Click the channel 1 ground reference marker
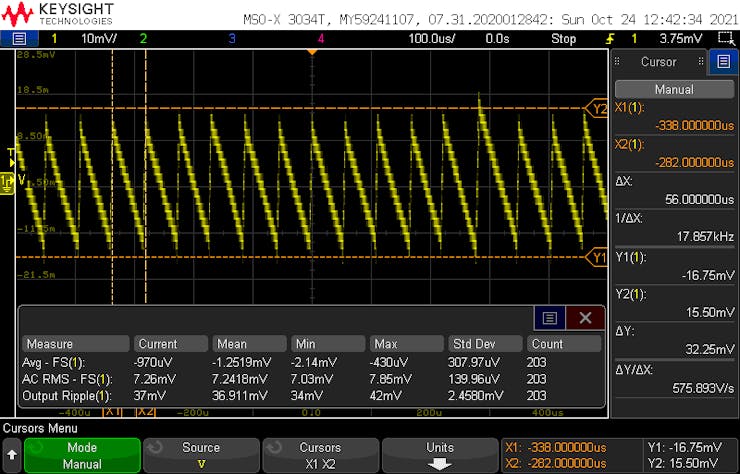Image resolution: width=740 pixels, height=474 pixels. click(x=8, y=180)
